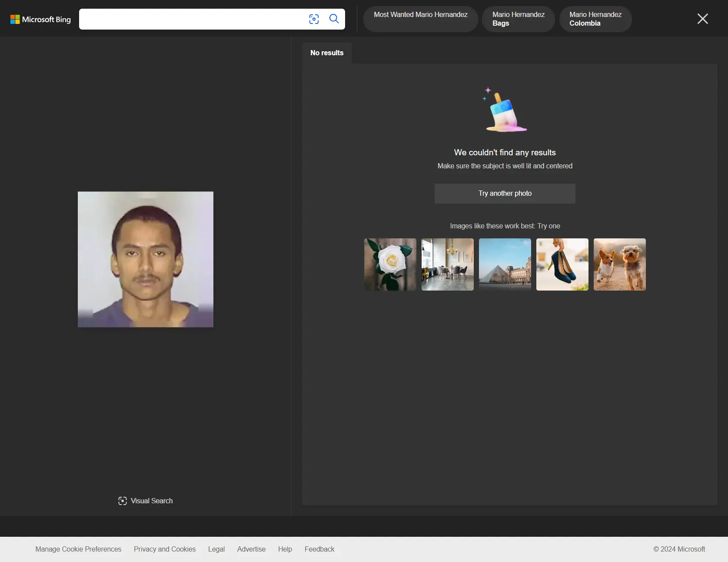
Task: Click the melting popsicle illustration
Action: point(505,110)
